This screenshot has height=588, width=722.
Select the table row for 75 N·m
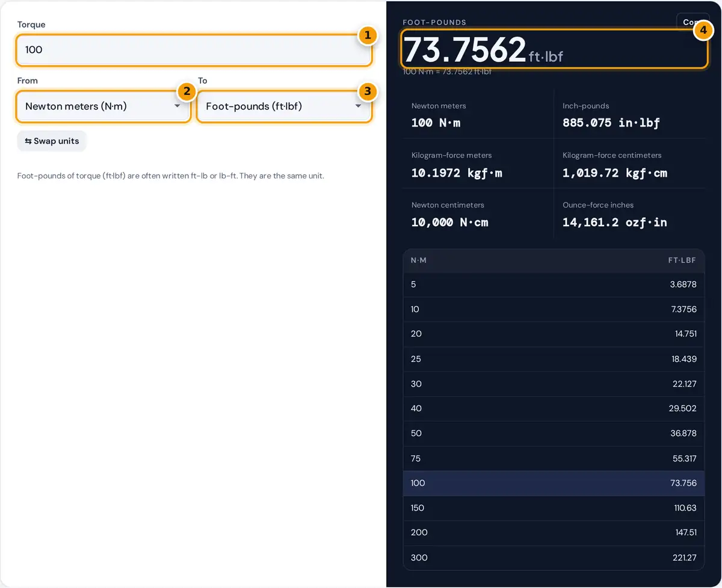(x=554, y=458)
